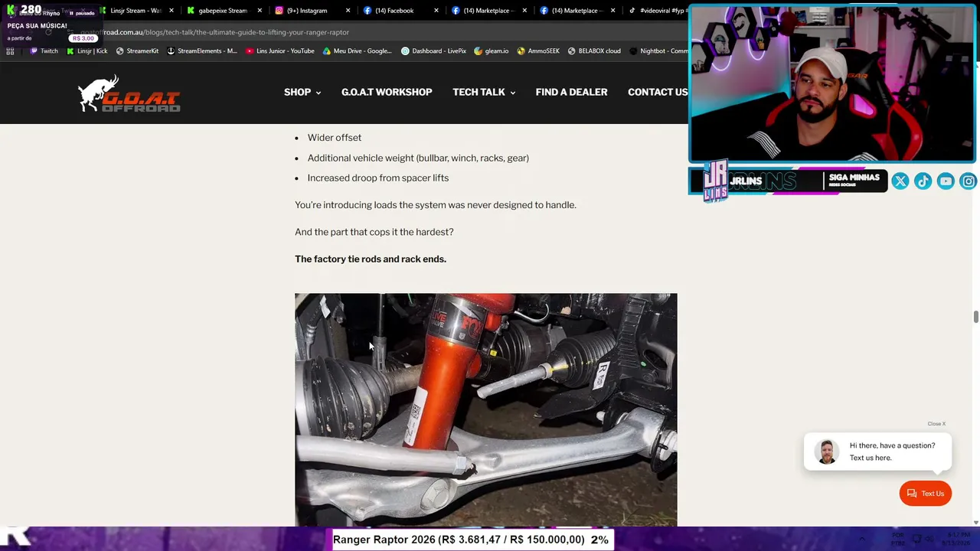
Task: Close the Instagram tab
Action: [348, 11]
